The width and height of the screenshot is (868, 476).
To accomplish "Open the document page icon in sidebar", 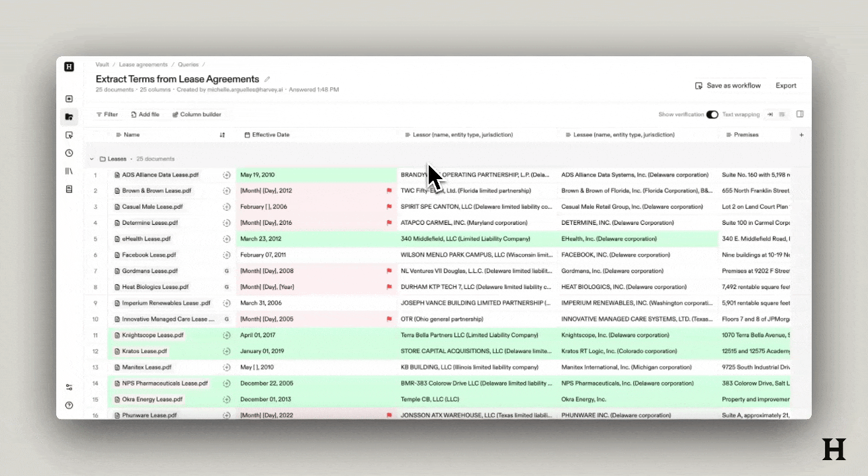I will 69,189.
